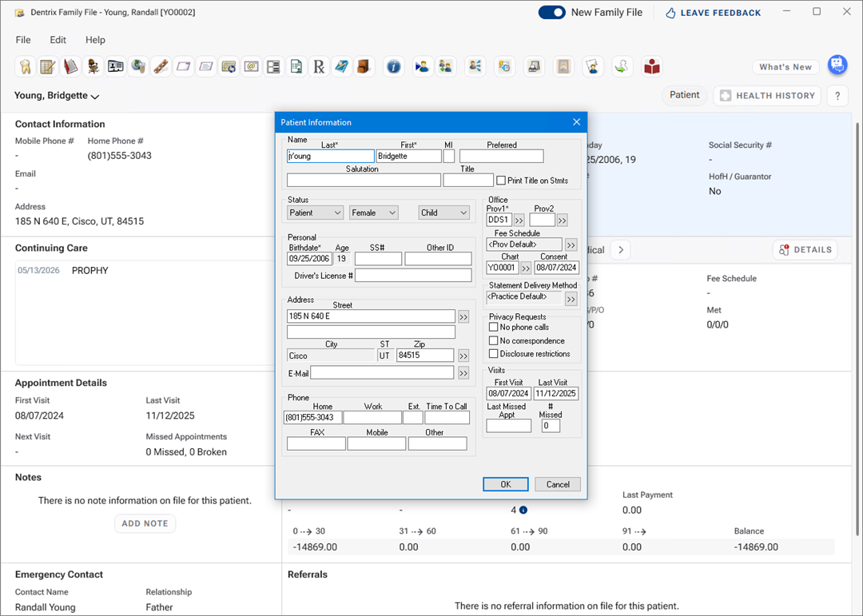Click the Rx prescriptions toolbar icon
This screenshot has width=863, height=616.
[319, 67]
